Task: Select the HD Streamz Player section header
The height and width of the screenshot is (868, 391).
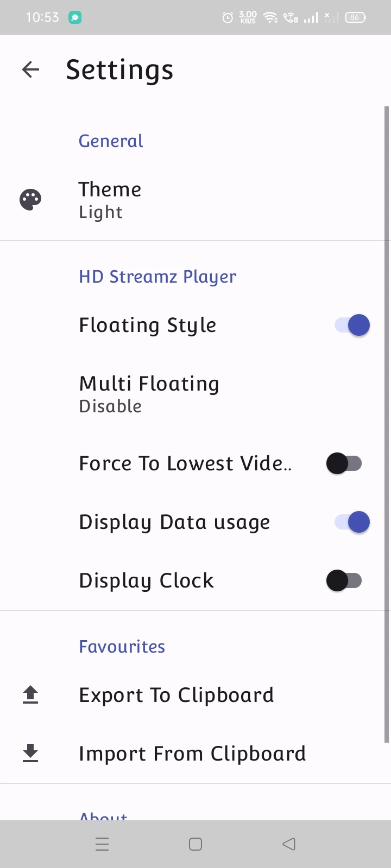Action: click(x=157, y=276)
